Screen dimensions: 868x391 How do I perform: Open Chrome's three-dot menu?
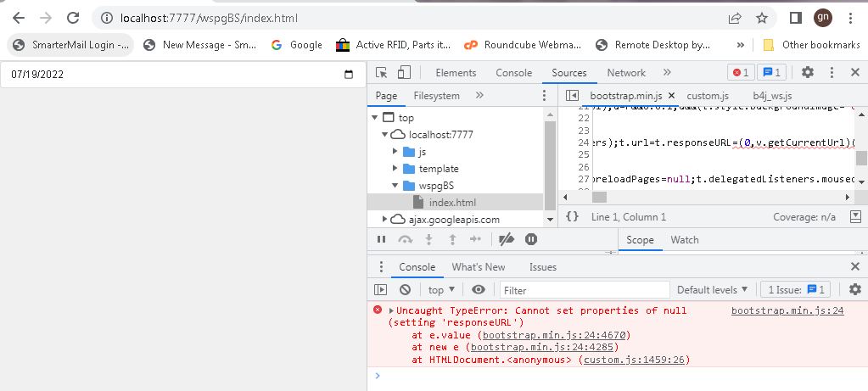[x=850, y=19]
